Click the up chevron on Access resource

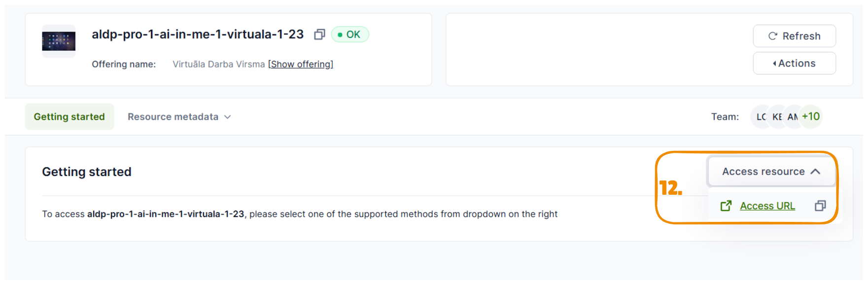pyautogui.click(x=815, y=172)
